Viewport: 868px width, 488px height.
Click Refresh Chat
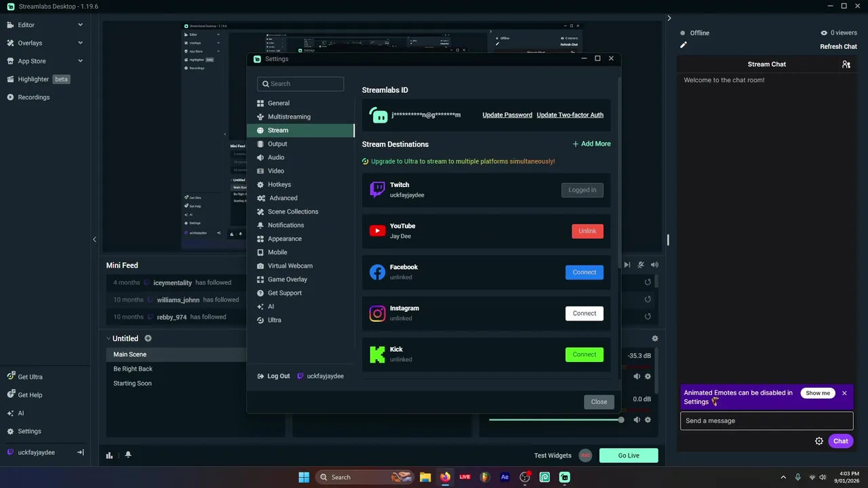click(839, 47)
